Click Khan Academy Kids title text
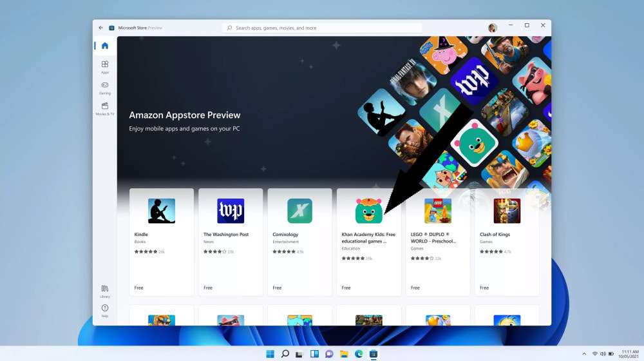The height and width of the screenshot is (361, 644). pos(368,238)
